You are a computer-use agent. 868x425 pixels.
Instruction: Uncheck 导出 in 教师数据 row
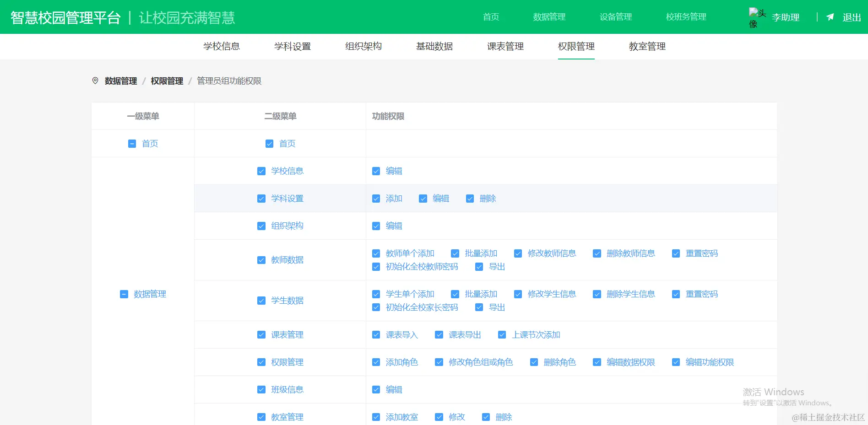click(x=479, y=267)
